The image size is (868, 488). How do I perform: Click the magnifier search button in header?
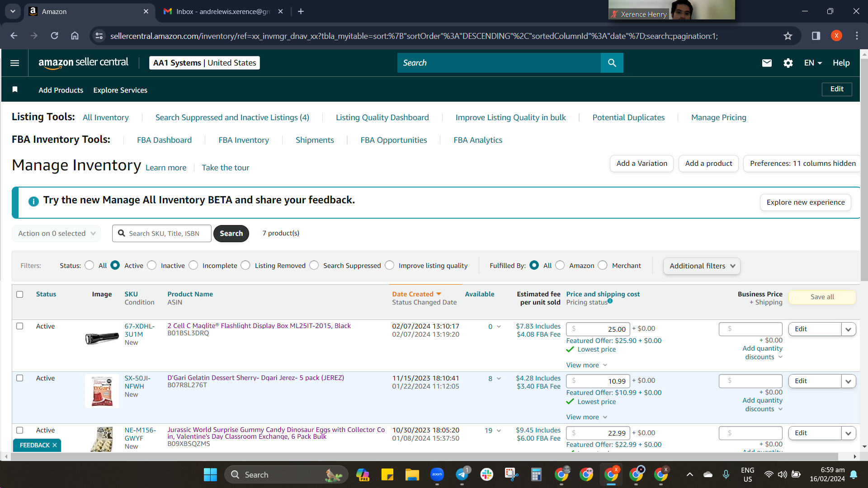(612, 63)
